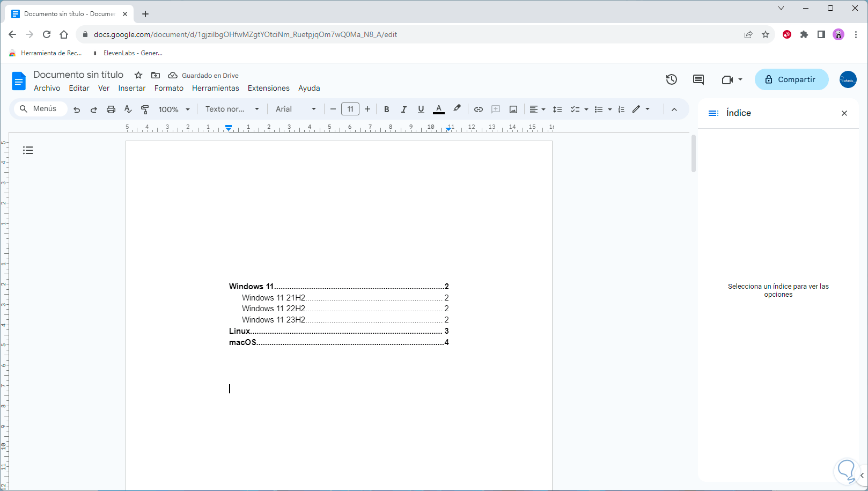
Task: Go to the Windows 11 23H2 index entry
Action: point(345,320)
